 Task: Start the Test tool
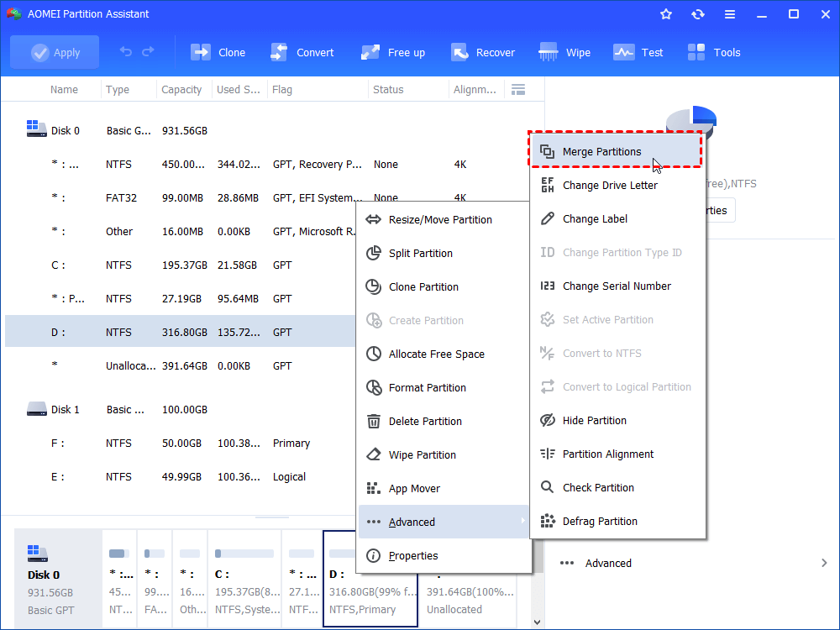click(x=638, y=51)
